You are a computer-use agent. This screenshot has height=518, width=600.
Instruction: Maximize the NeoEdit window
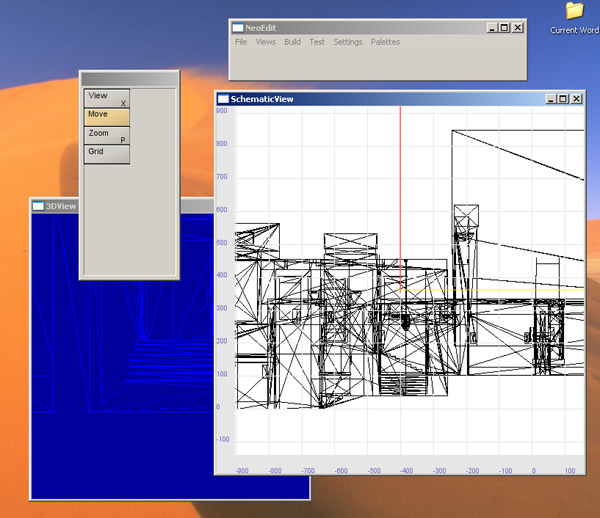coord(504,28)
